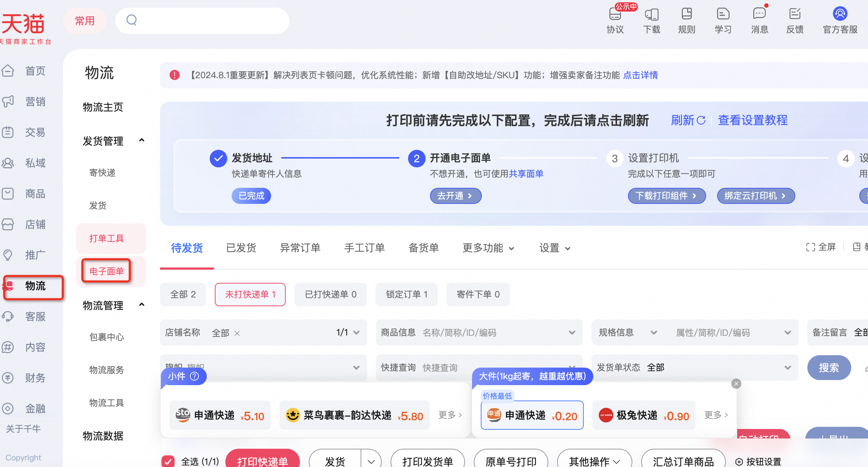Select the 锁定订单 1 filter
Screen dimensions: 868x467
tap(407, 295)
